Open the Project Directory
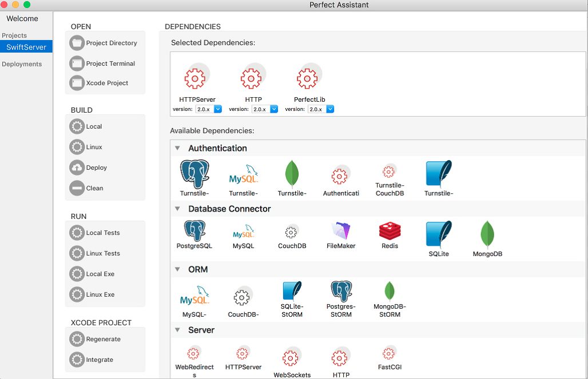This screenshot has height=379, width=588. coord(104,43)
